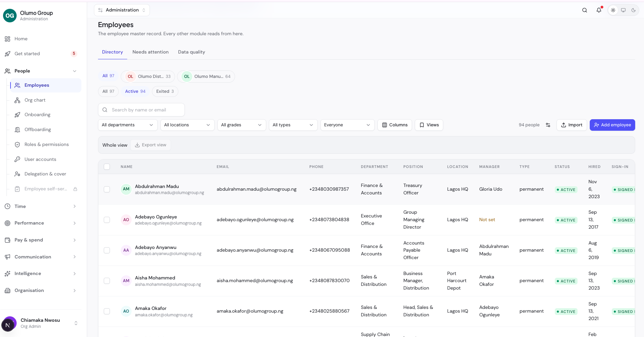
Task: Click the Views button
Action: pyautogui.click(x=429, y=125)
